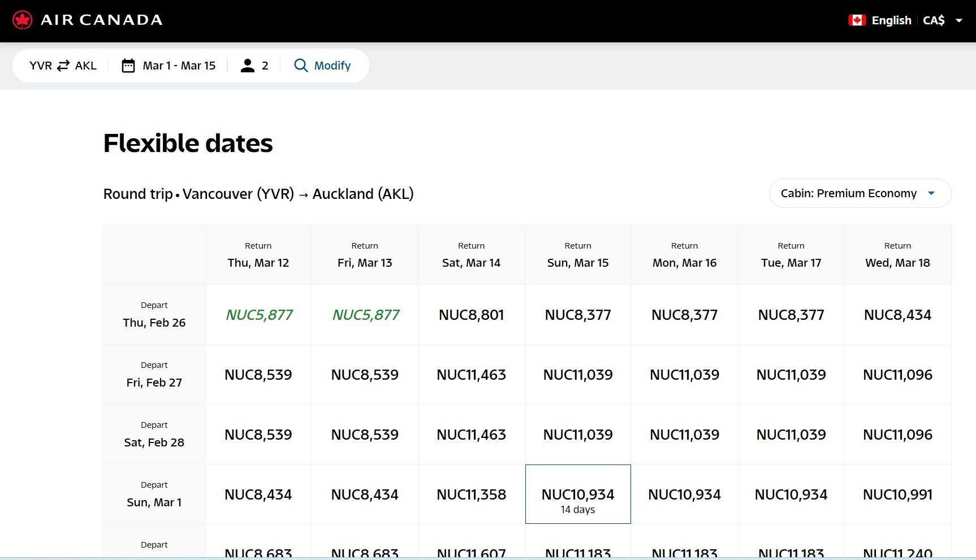Click the AKL destination airport code

pos(86,66)
